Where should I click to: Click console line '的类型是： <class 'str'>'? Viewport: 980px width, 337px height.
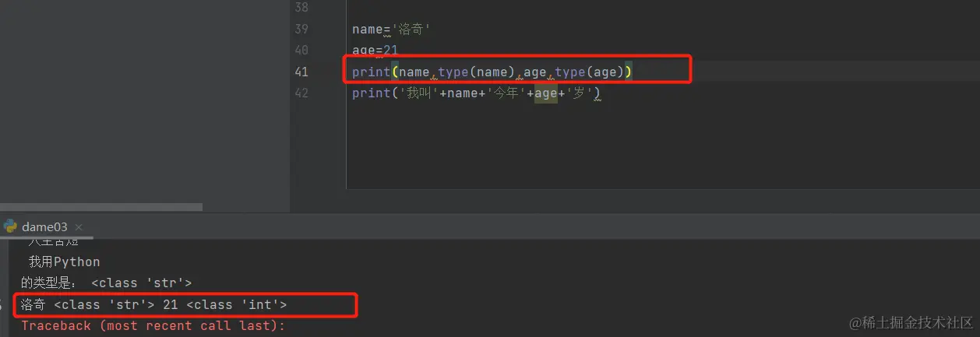click(106, 283)
